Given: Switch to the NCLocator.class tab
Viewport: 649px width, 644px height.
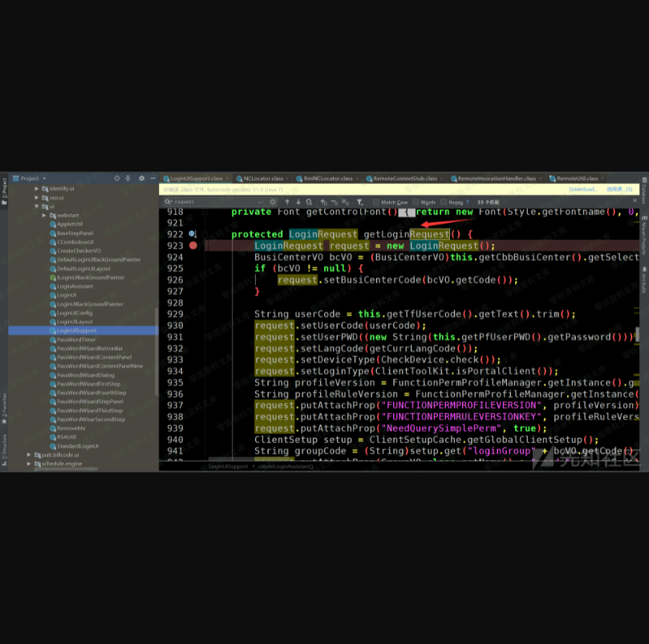Looking at the screenshot, I should (x=262, y=178).
